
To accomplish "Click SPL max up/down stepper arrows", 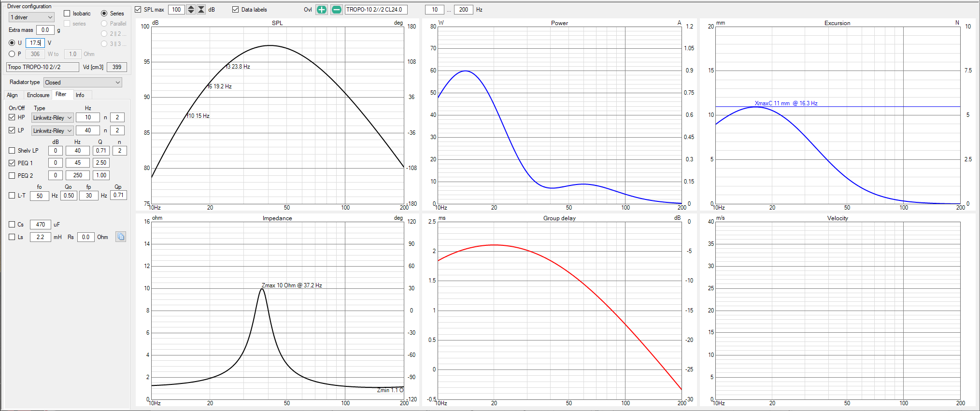I will pyautogui.click(x=191, y=10).
